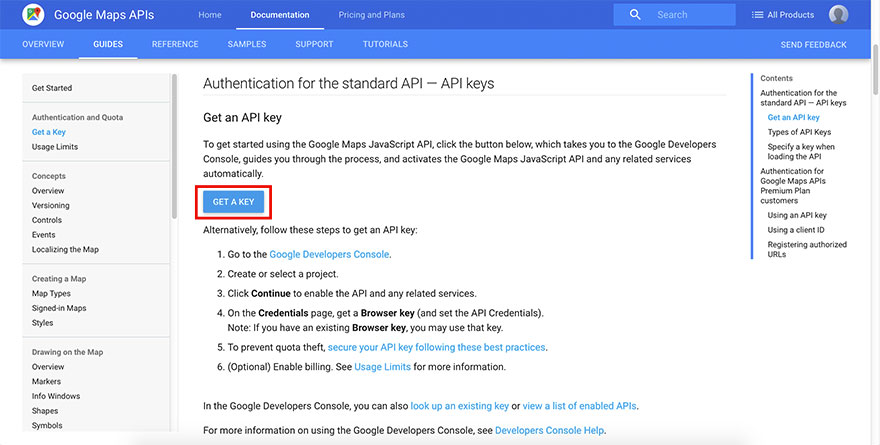Viewport: 880px width, 445px height.
Task: Jump to Get an API key in Contents
Action: click(794, 117)
